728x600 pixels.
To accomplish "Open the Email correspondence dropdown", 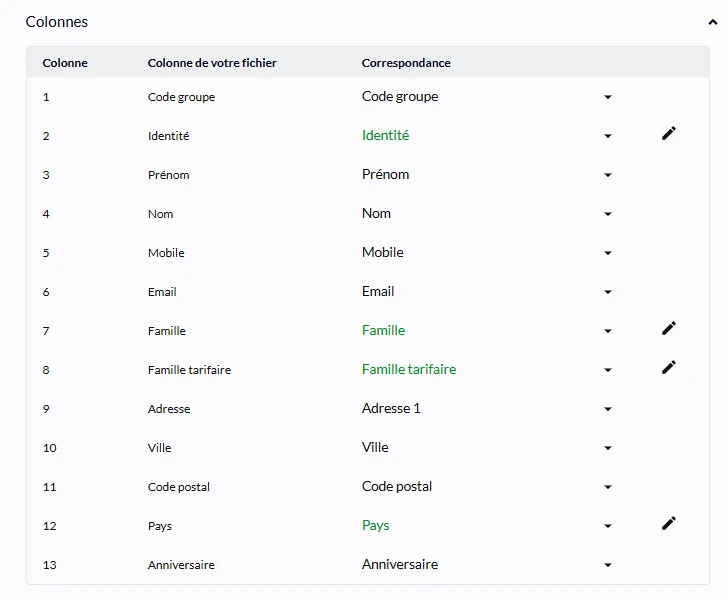I will 608,292.
